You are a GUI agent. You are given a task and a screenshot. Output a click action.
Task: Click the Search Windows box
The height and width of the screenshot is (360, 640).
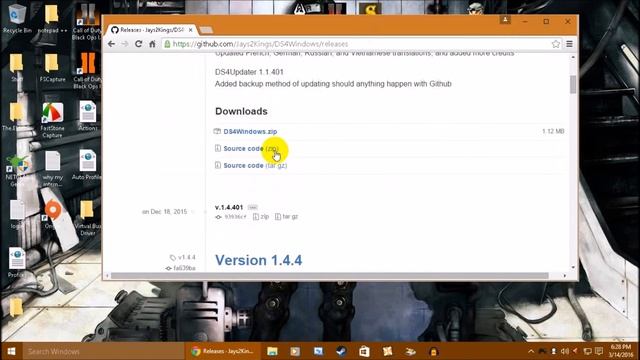coord(104,351)
